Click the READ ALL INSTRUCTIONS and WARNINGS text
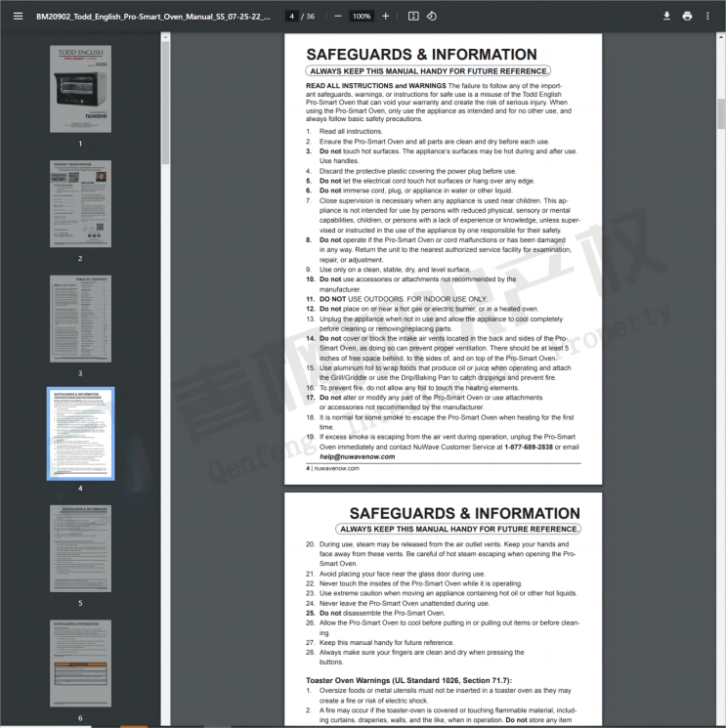This screenshot has width=726, height=728. [x=375, y=86]
